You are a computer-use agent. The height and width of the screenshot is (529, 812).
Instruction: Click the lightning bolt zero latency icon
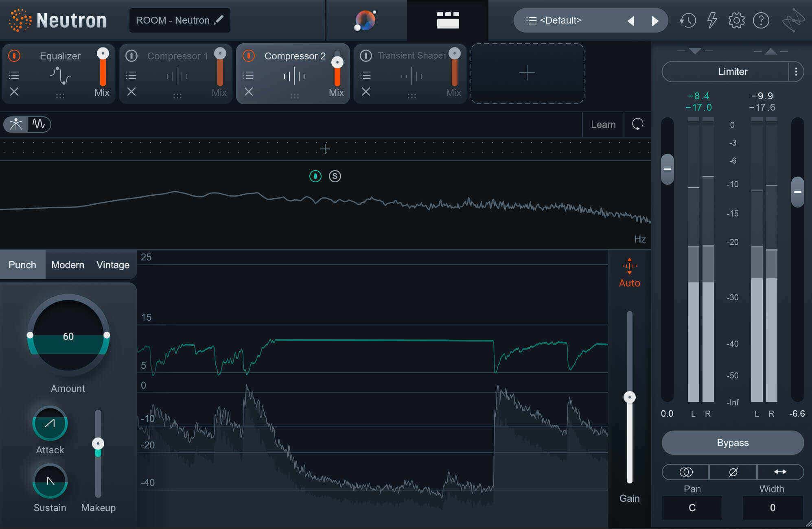(712, 20)
